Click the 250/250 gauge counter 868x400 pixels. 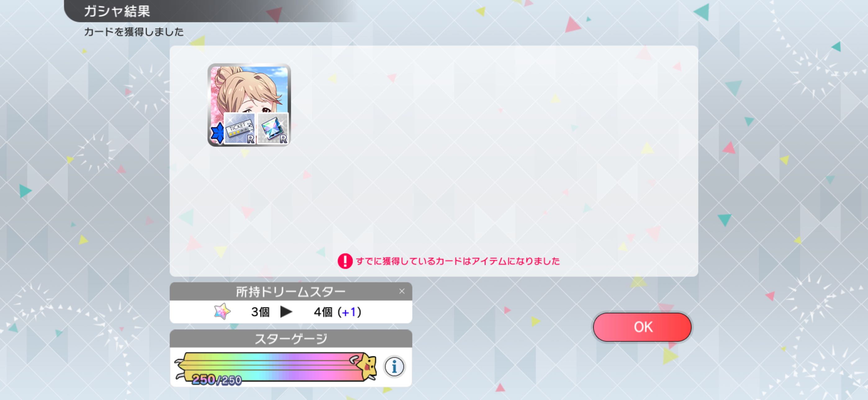[x=217, y=380]
